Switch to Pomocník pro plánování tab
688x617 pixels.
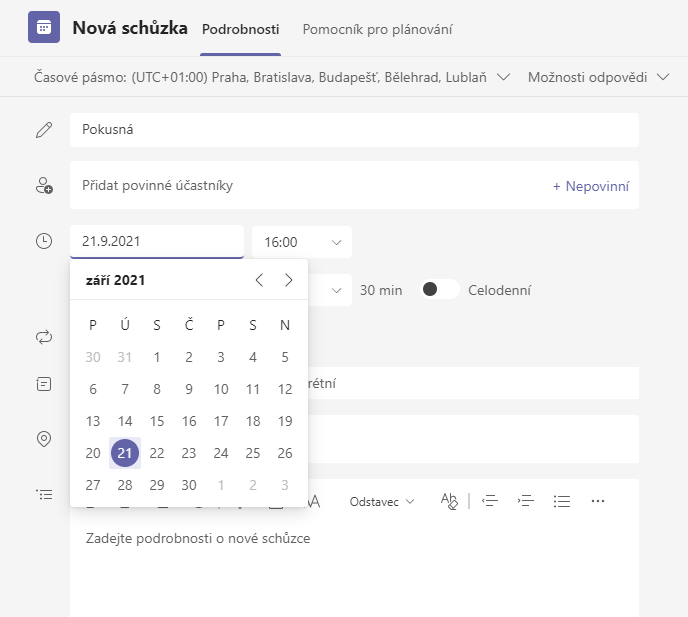[x=377, y=30]
